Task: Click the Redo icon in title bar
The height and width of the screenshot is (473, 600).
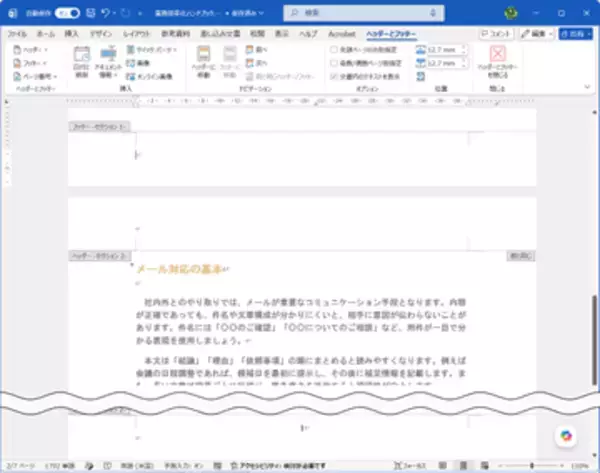Action: pos(125,13)
